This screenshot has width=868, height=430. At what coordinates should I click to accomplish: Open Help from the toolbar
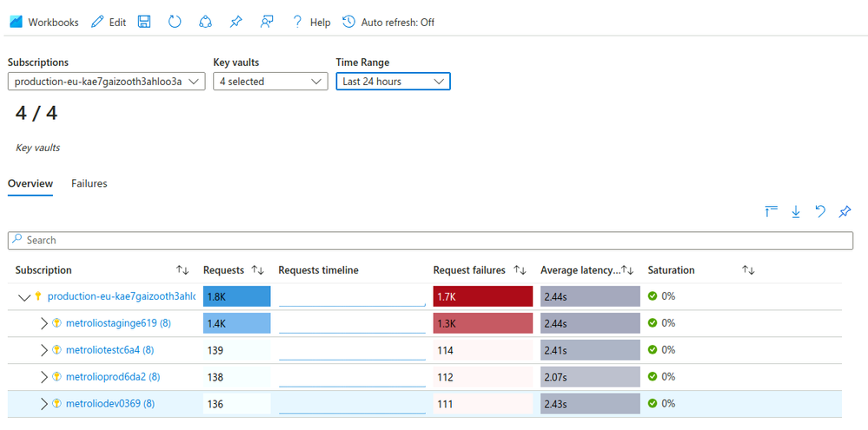(312, 22)
